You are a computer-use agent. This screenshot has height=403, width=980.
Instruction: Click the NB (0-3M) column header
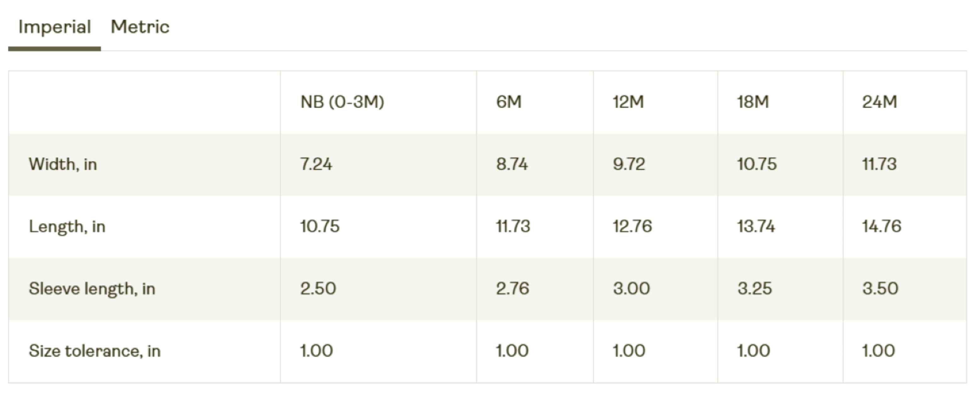coord(342,102)
